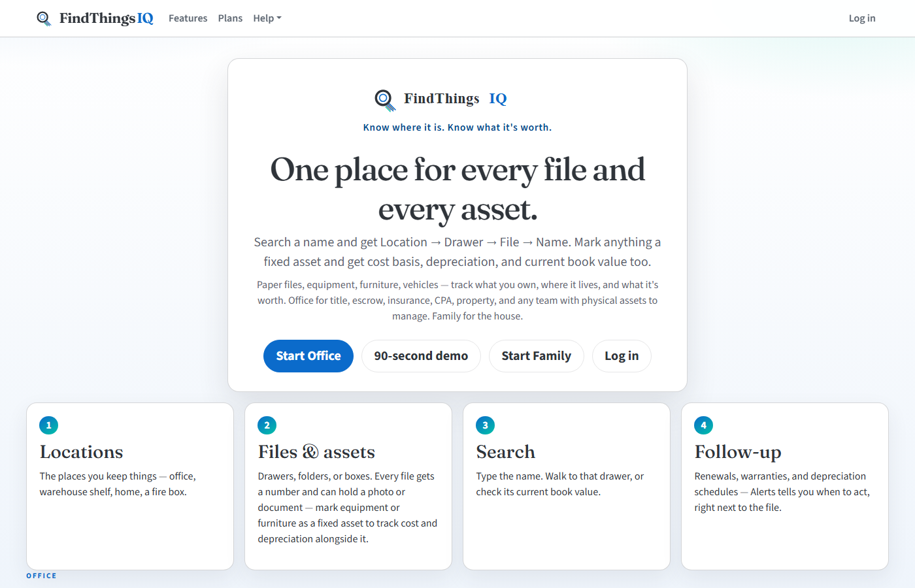
Task: Click 'Drawers, folders, or boxes' description text
Action: coord(348,508)
